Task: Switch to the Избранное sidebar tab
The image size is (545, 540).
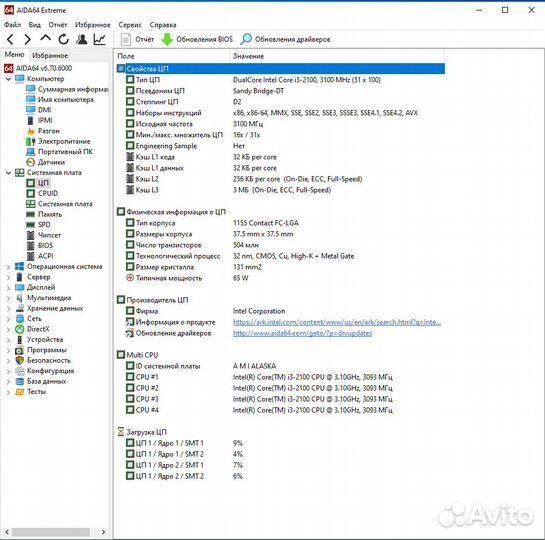Action: tap(50, 55)
